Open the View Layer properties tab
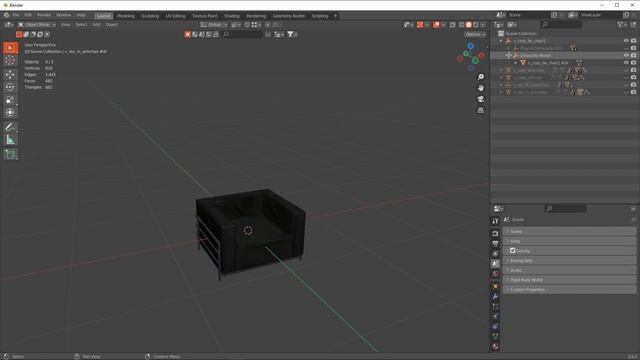640x360 pixels. click(495, 254)
